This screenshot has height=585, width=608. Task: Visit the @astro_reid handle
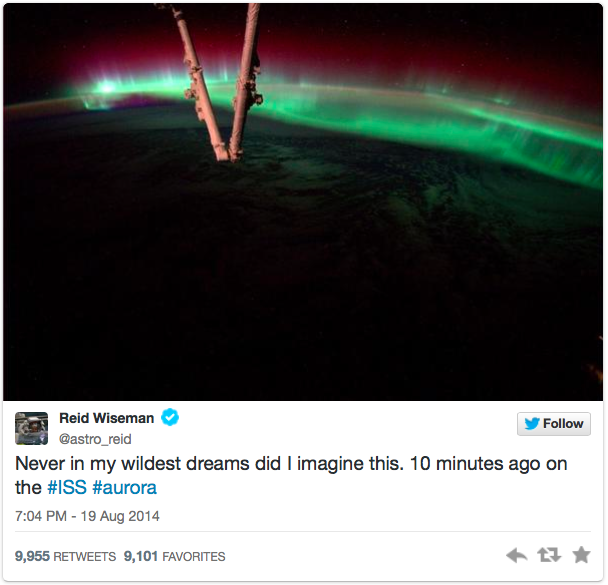pyautogui.click(x=95, y=439)
